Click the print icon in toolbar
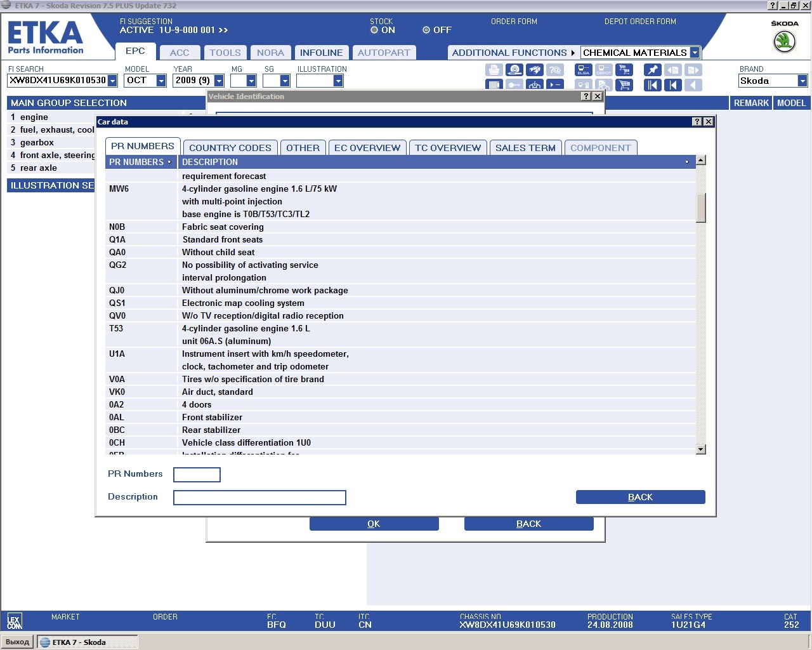Viewport: 812px width, 650px height. (x=494, y=70)
